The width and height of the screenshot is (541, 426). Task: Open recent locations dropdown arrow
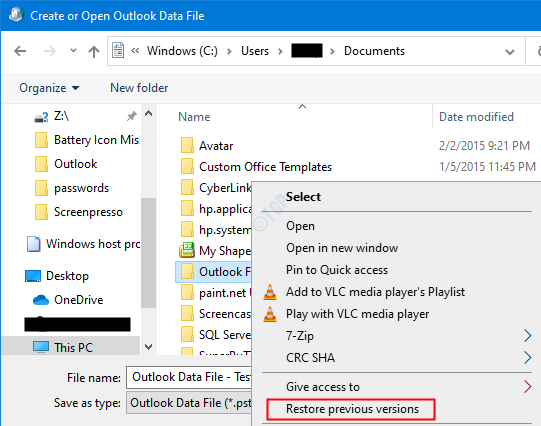73,51
